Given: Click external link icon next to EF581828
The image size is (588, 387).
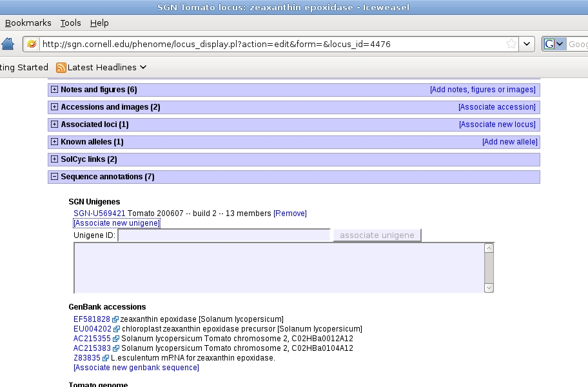Looking at the screenshot, I should pos(115,319).
